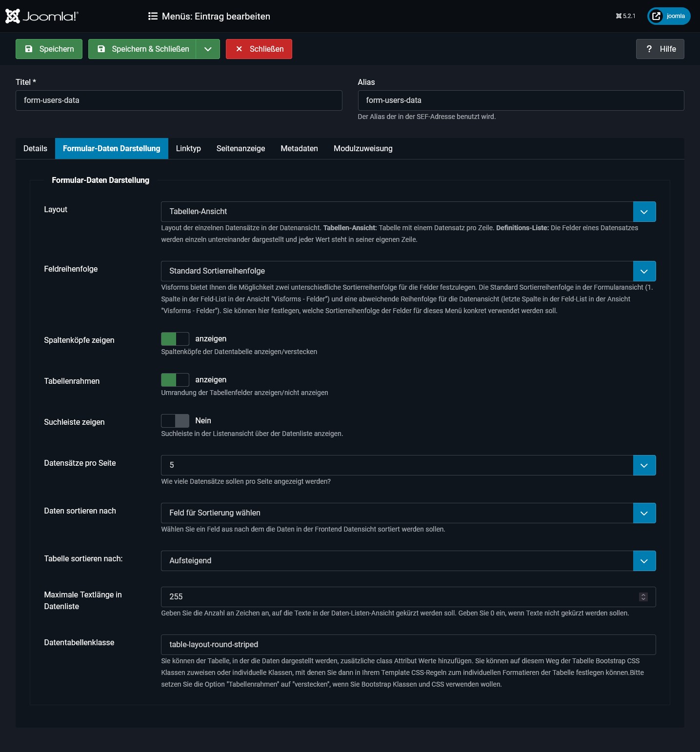Viewport: 700px width, 752px height.
Task: Click the X icon on the Schließen button
Action: point(240,49)
